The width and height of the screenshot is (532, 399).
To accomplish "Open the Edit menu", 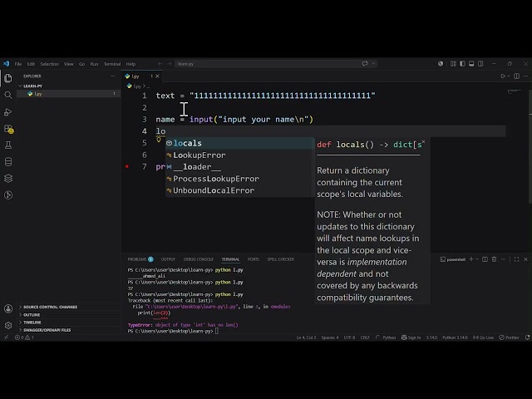I will pos(31,64).
